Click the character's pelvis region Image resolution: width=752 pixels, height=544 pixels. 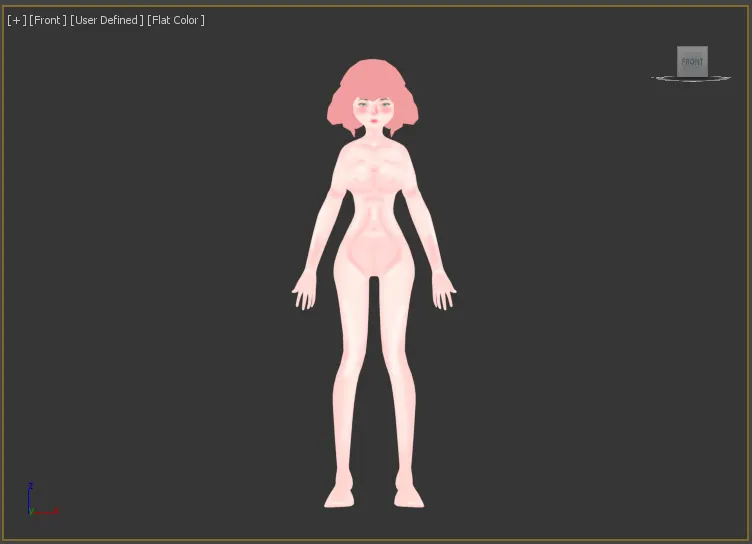pyautogui.click(x=374, y=255)
